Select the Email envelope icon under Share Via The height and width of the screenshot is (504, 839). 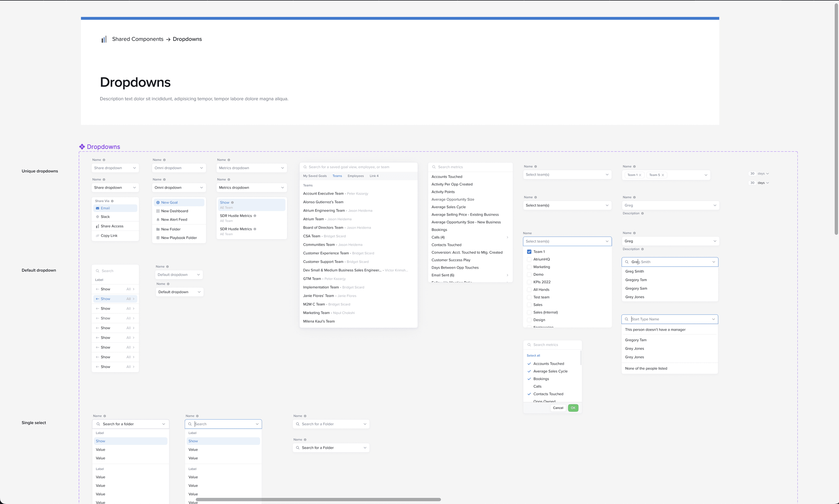tap(98, 208)
